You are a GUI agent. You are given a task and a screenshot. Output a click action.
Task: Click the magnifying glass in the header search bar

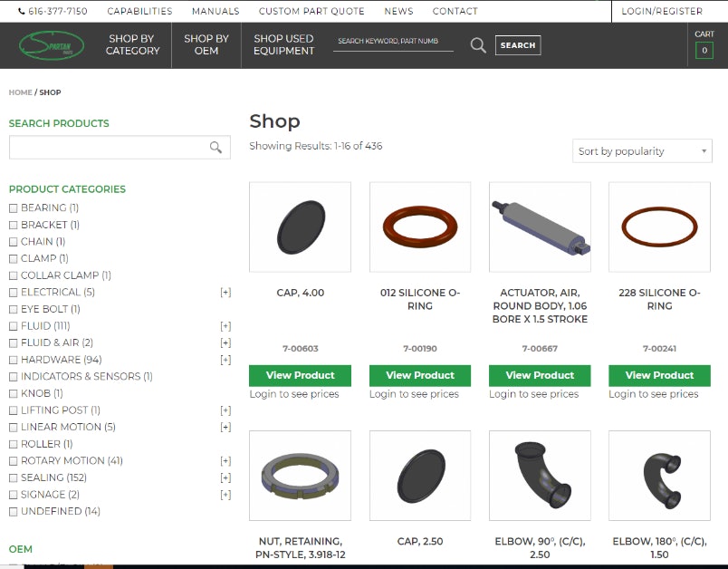point(477,44)
